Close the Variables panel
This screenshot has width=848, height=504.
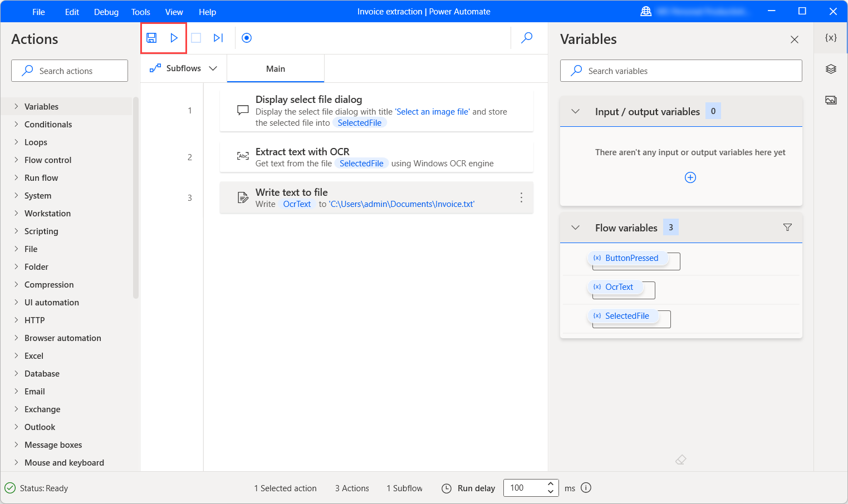point(795,39)
